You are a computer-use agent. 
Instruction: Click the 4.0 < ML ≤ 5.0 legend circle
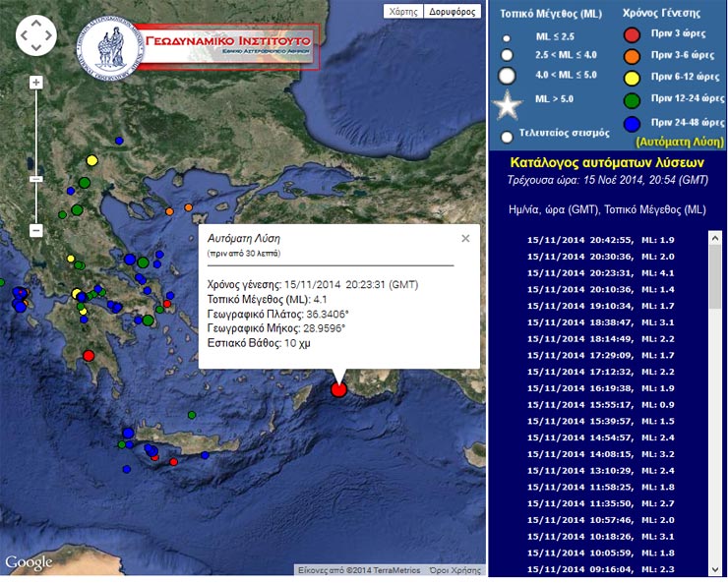(507, 76)
